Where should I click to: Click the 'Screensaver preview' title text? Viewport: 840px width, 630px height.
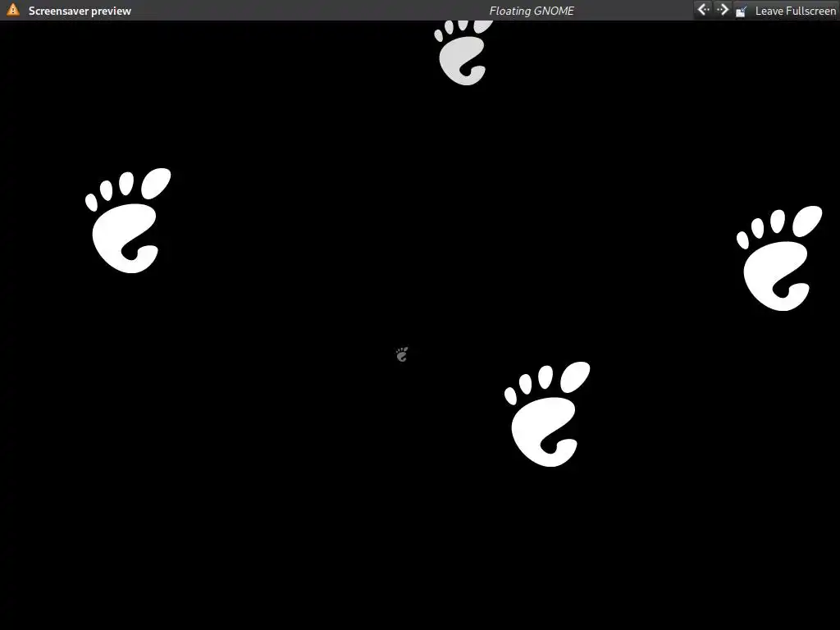pyautogui.click(x=80, y=11)
